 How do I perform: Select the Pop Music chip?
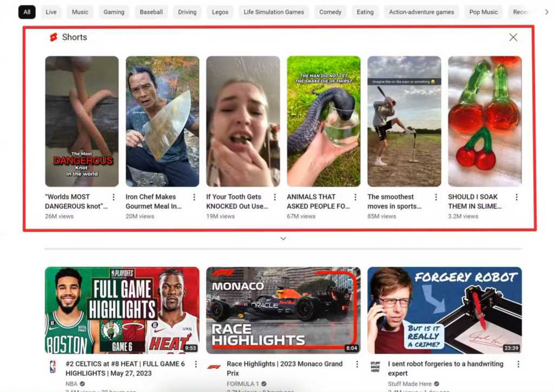(x=483, y=11)
